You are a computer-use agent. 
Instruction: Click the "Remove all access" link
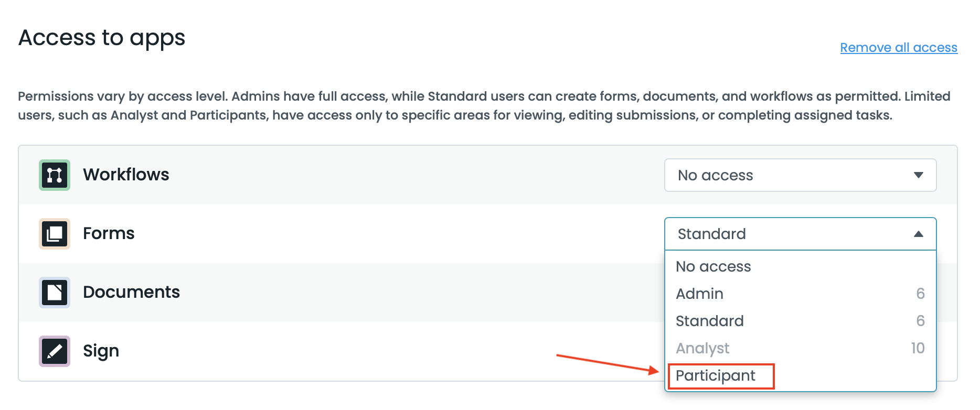click(898, 48)
